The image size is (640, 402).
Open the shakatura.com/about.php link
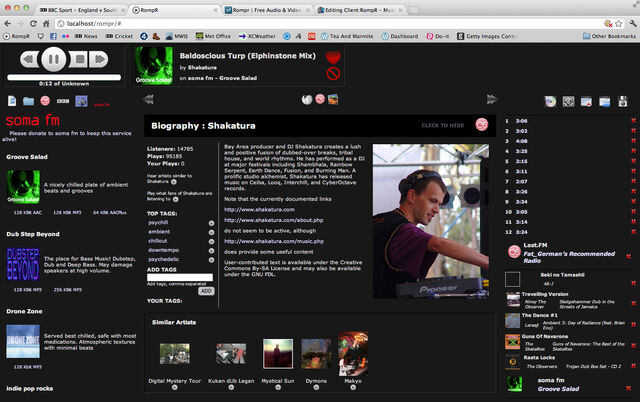point(273,220)
